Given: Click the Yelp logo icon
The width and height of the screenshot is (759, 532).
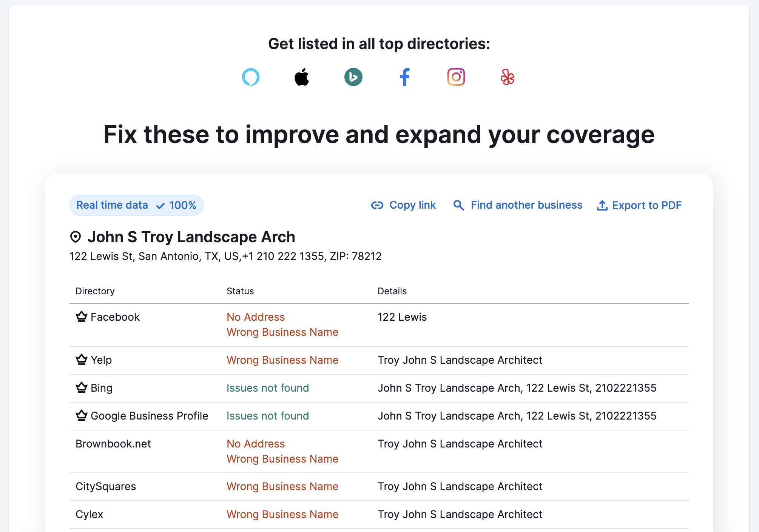Looking at the screenshot, I should point(507,77).
